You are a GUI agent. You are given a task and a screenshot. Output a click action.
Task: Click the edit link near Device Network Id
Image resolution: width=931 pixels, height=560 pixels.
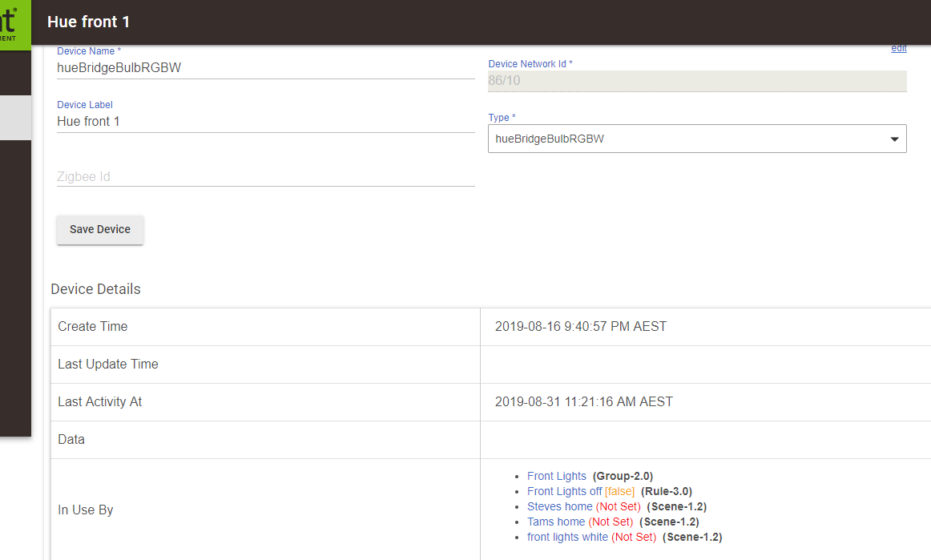click(898, 49)
